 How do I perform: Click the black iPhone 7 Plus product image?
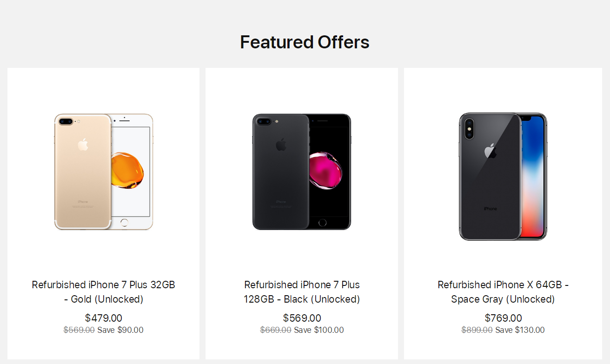(x=302, y=172)
